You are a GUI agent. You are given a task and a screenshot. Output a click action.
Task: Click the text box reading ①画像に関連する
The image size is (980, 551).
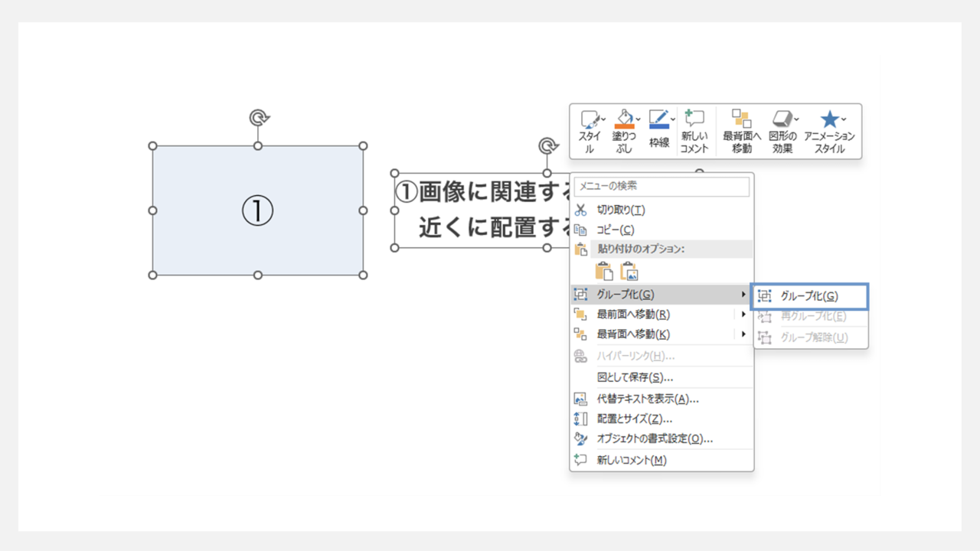pos(482,210)
